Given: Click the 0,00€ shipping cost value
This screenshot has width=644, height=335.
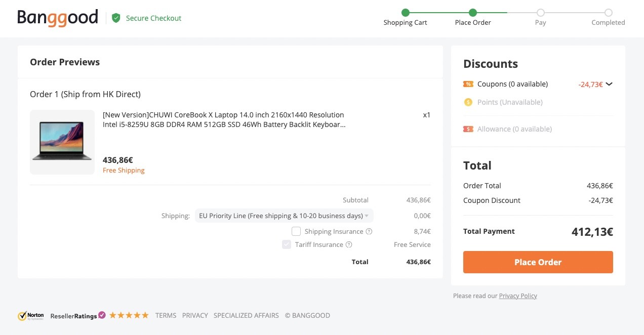Looking at the screenshot, I should pyautogui.click(x=422, y=216).
